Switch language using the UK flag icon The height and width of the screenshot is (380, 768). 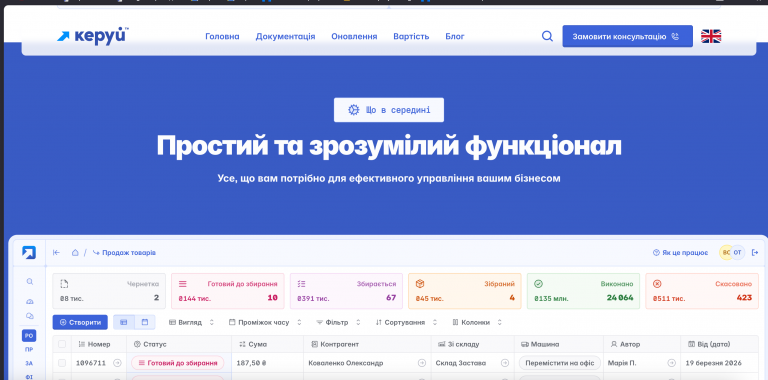coord(711,36)
